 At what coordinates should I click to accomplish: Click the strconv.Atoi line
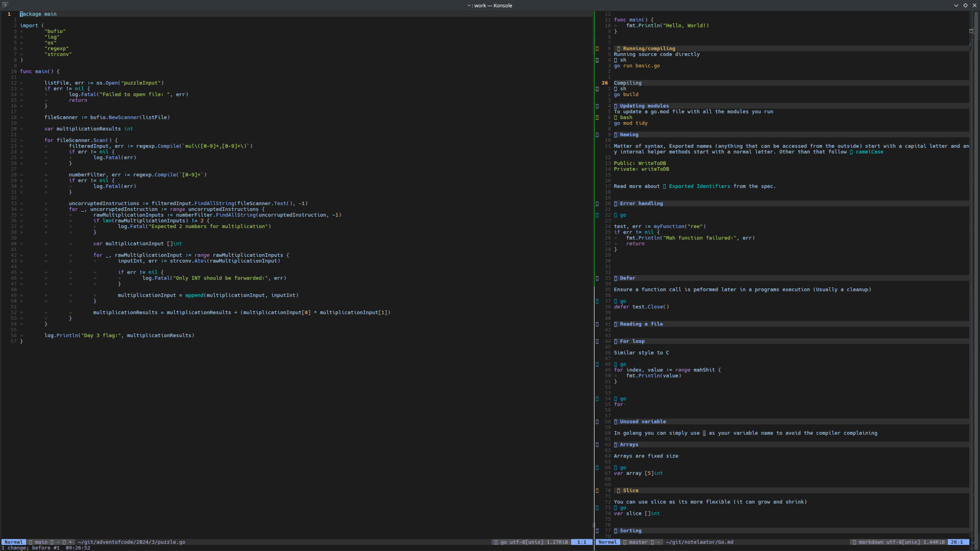[199, 261]
